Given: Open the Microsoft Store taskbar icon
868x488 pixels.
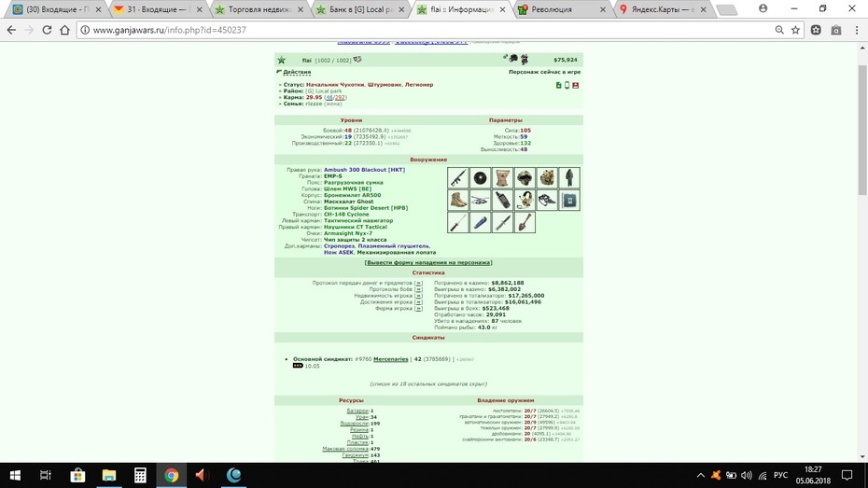Looking at the screenshot, I should tap(77, 475).
